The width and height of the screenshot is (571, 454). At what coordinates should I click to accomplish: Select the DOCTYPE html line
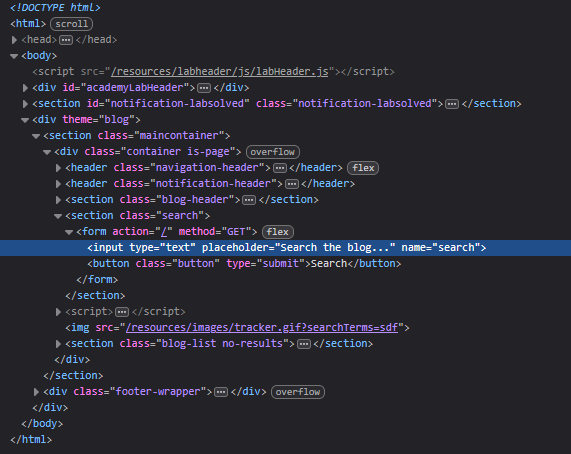click(x=55, y=8)
